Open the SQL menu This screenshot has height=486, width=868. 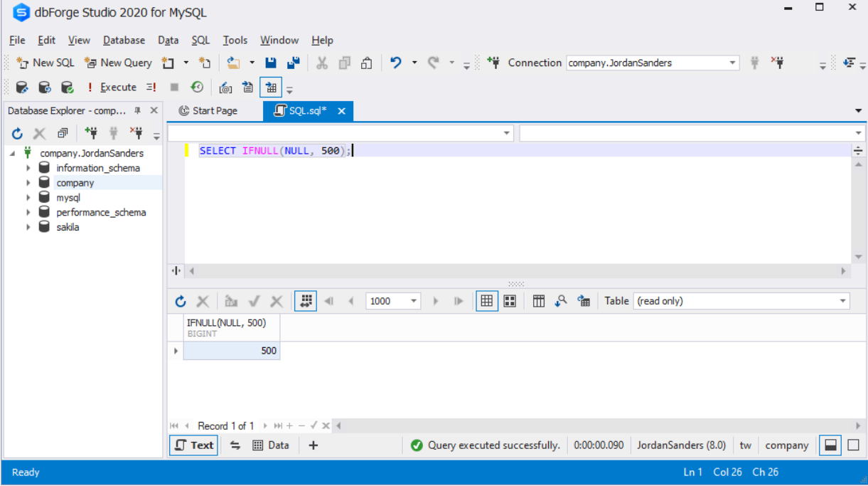200,40
